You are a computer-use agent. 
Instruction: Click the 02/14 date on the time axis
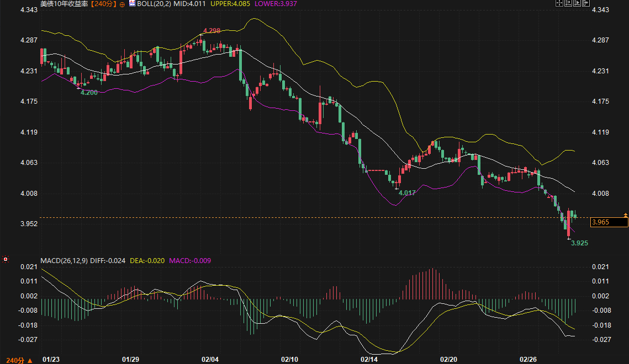(x=369, y=359)
